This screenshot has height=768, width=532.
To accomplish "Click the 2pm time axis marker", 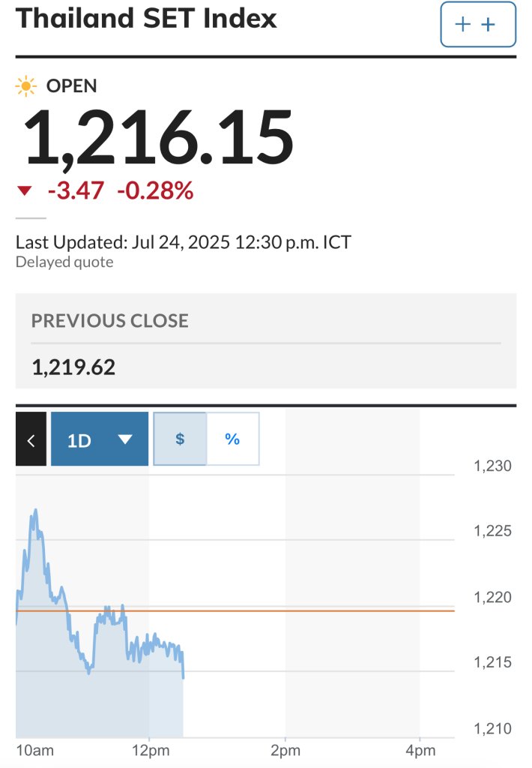I will click(x=285, y=750).
